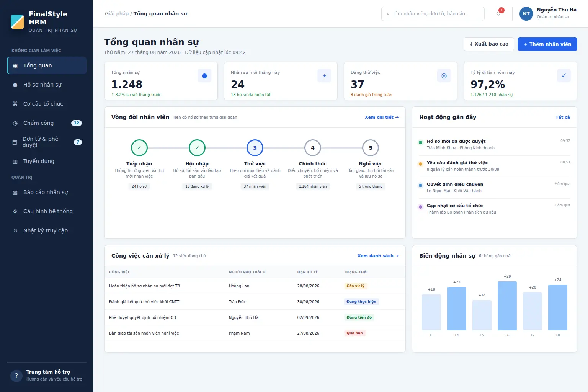Click the Tổng nhân sự card icon
This screenshot has height=392, width=588.
[x=204, y=76]
